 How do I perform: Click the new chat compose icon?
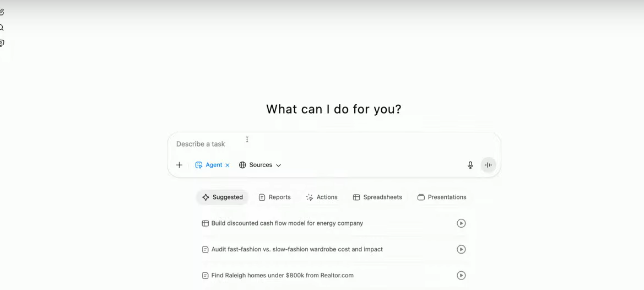click(2, 12)
